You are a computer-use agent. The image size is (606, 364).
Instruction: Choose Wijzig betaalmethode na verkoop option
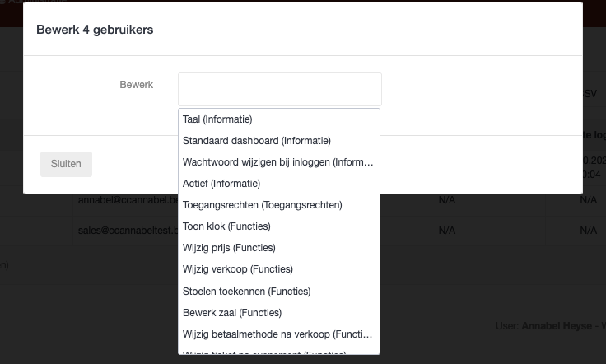tap(278, 334)
